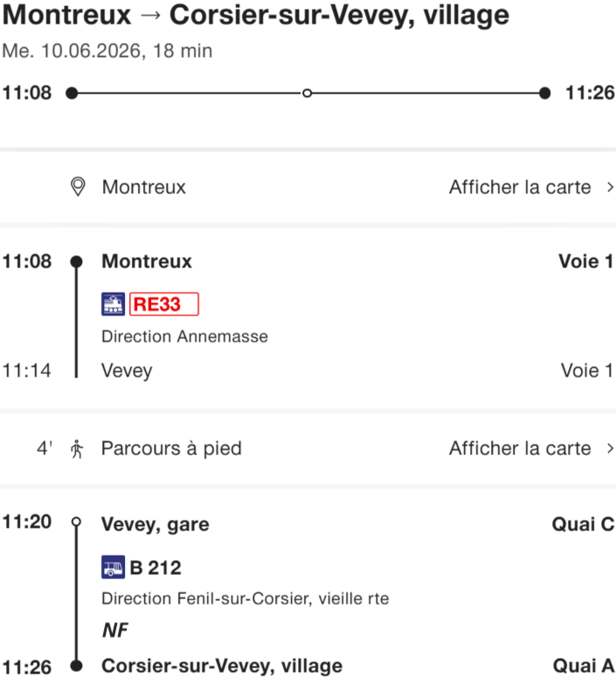Open the chevron on the Montreux map row
The height and width of the screenshot is (677, 616).
pos(610,187)
